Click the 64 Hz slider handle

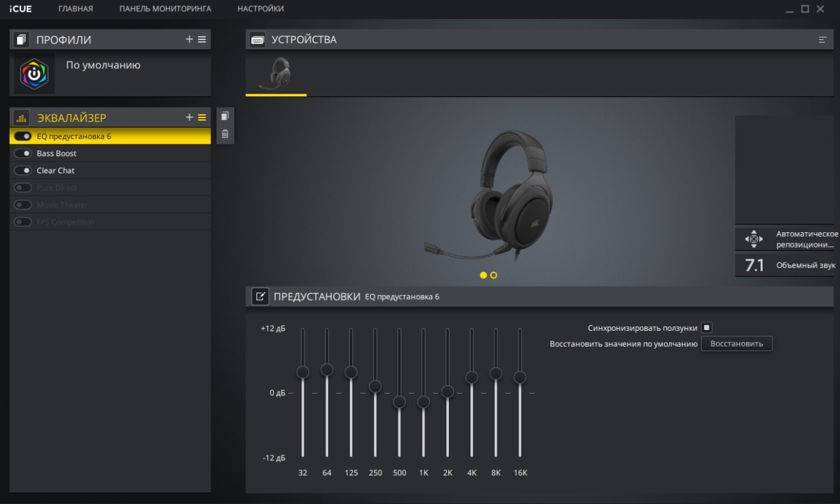[x=327, y=369]
